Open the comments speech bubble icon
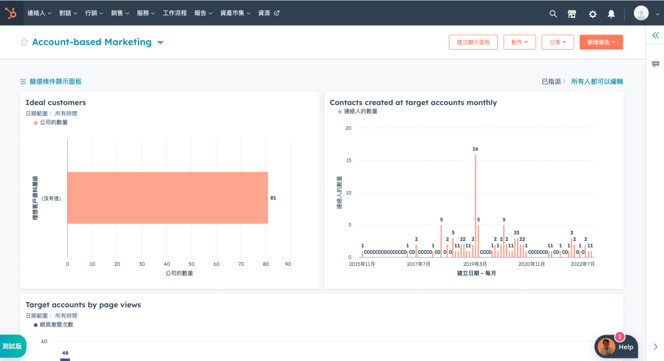Image resolution: width=664 pixels, height=361 pixels. (x=656, y=64)
